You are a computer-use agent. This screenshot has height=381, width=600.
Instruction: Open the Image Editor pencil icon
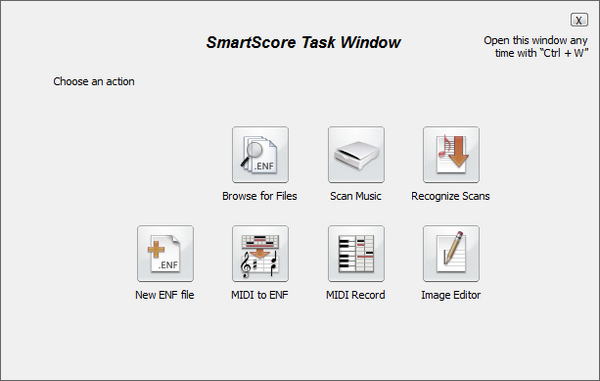[451, 253]
